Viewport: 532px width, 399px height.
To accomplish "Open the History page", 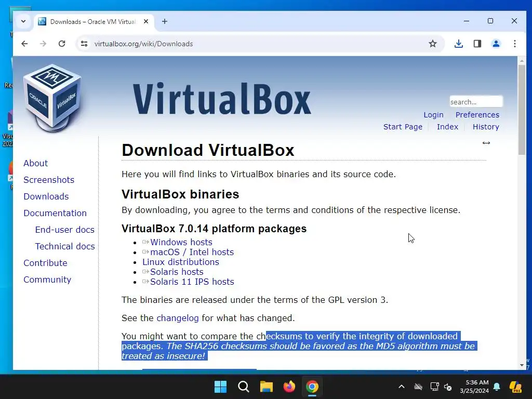I will (486, 127).
